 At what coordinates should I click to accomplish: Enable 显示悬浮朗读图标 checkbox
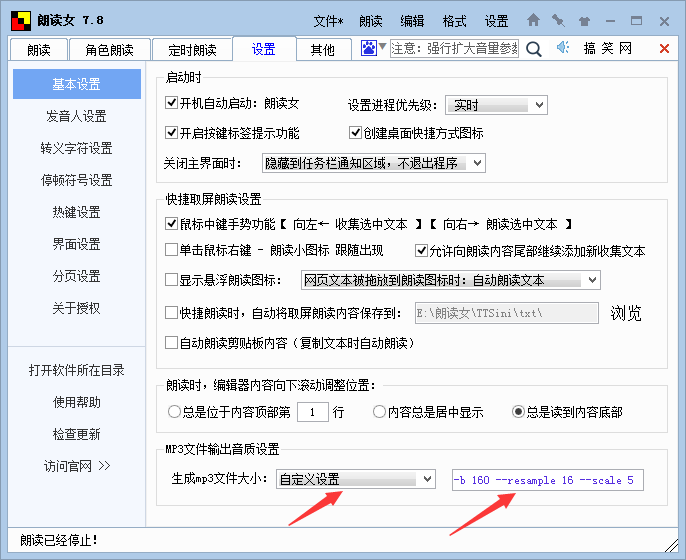[x=171, y=280]
